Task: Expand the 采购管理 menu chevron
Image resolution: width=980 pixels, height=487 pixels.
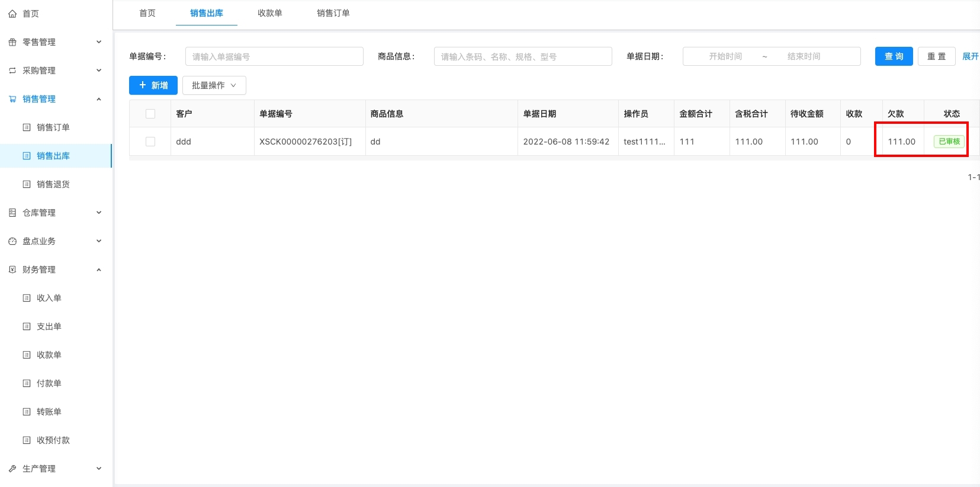Action: pyautogui.click(x=99, y=71)
